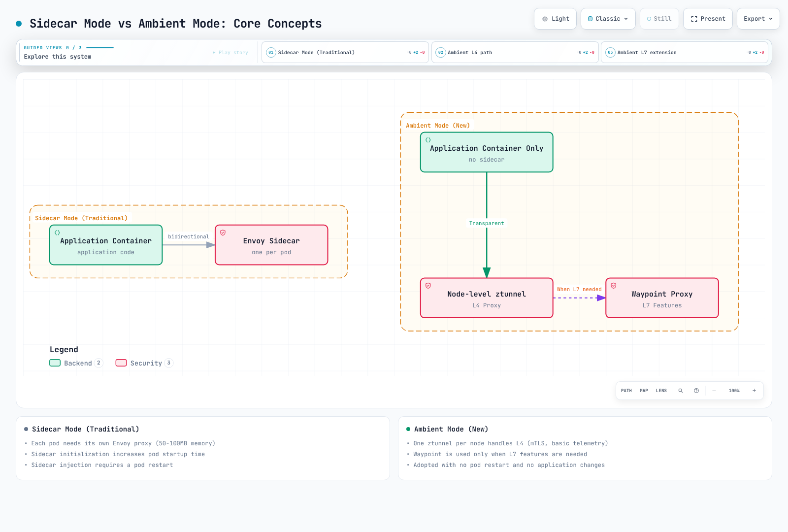
Task: Open the Export dropdown menu
Action: pyautogui.click(x=758, y=19)
